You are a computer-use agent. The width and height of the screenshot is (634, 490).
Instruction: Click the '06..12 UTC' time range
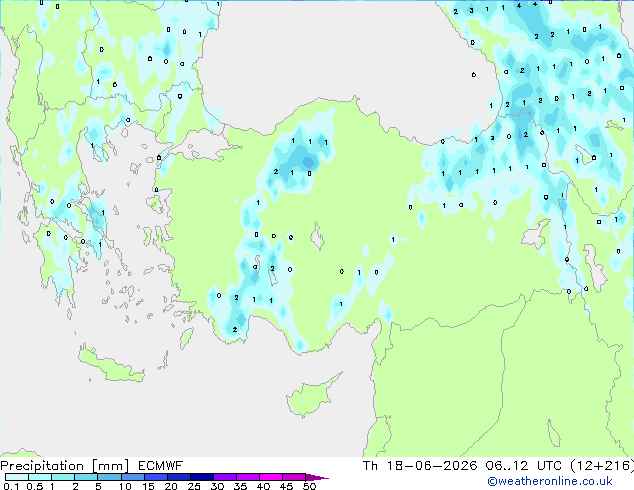524,466
